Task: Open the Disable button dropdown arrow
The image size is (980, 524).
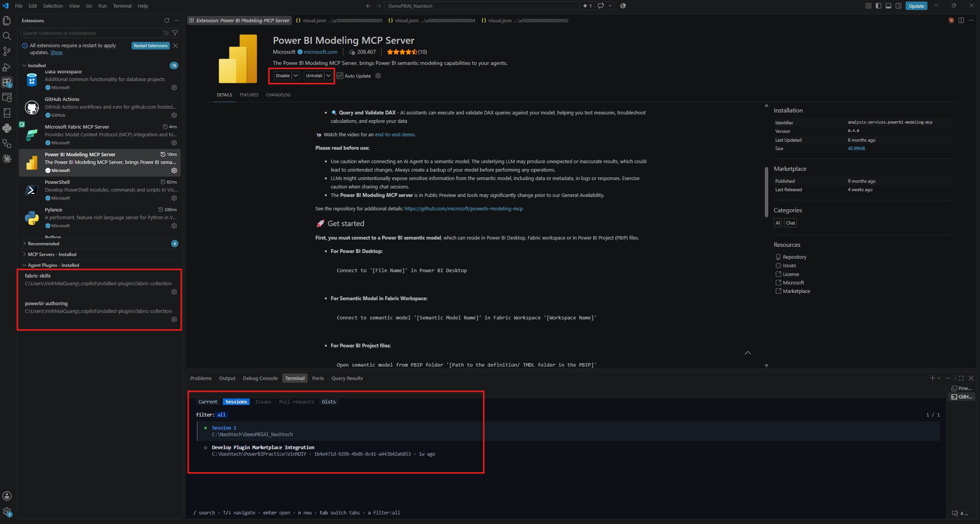Action: click(296, 76)
